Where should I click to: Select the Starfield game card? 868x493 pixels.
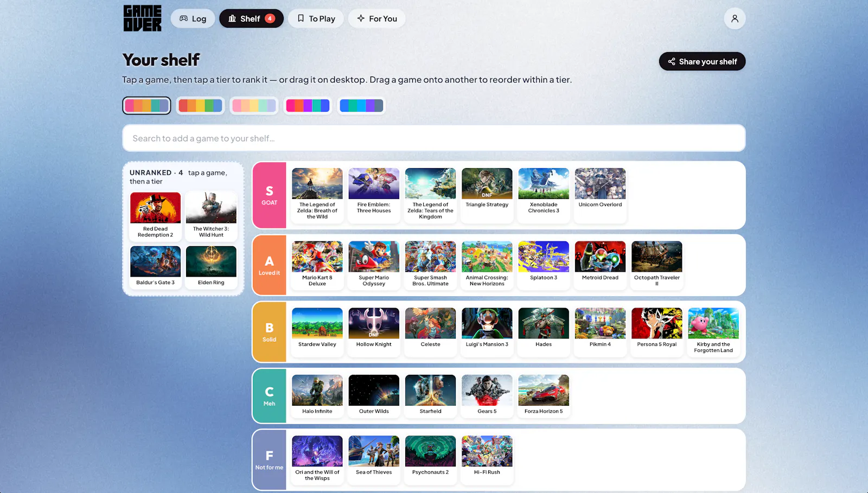click(x=430, y=396)
